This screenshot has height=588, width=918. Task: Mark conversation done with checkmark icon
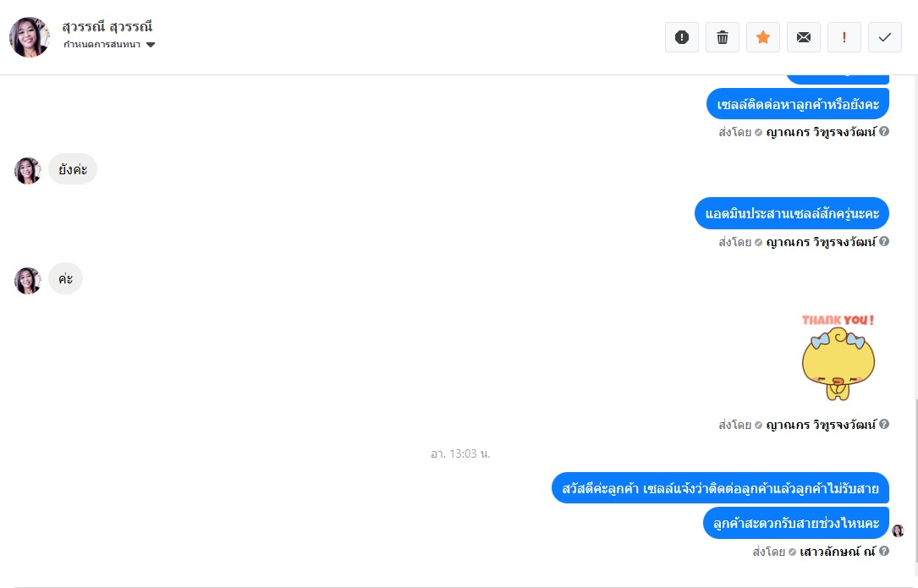[885, 37]
